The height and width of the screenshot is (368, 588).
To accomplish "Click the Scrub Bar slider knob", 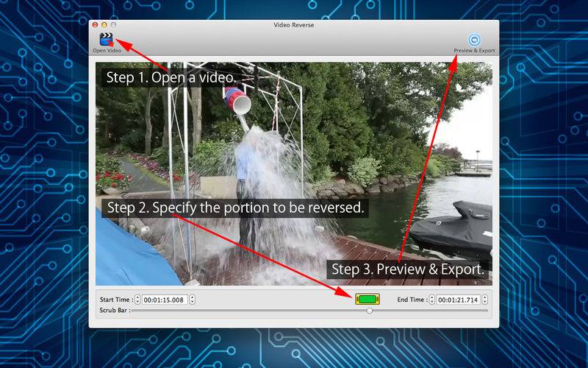I will pos(370,311).
